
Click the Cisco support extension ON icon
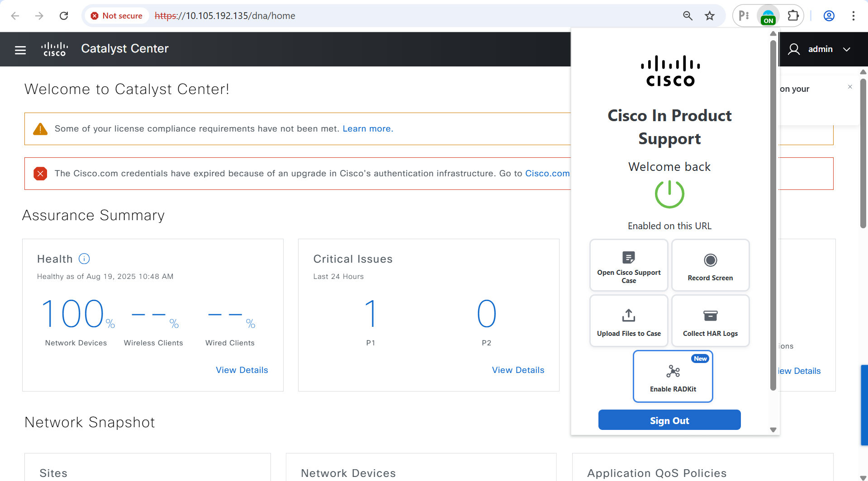[768, 16]
